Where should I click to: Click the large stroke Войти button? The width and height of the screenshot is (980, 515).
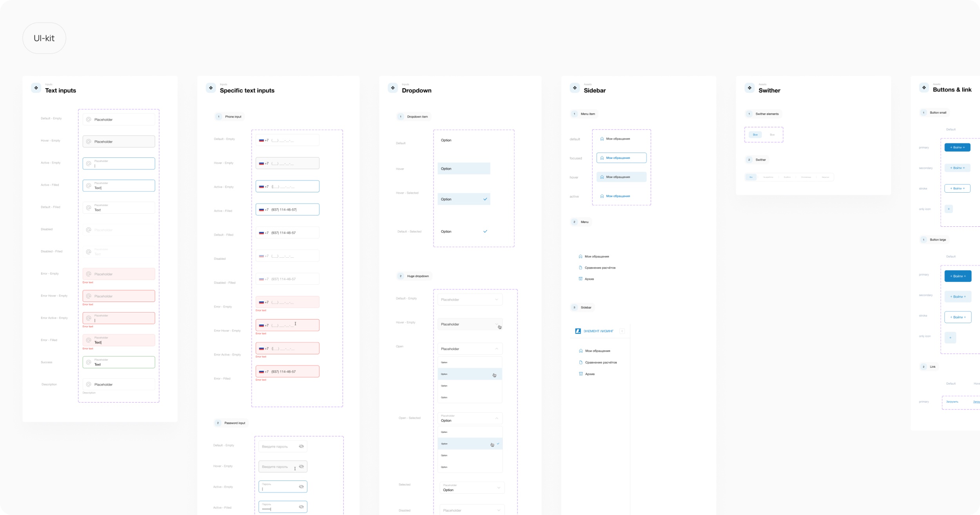958,317
